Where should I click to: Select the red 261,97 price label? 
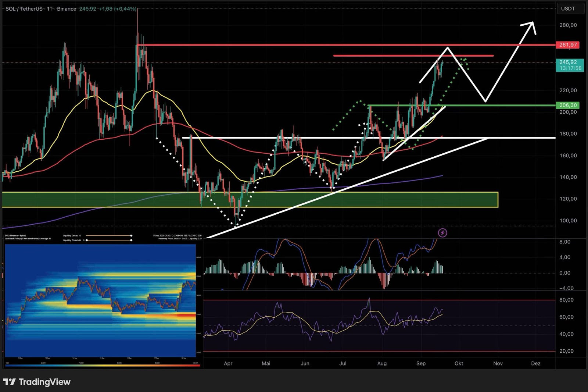pos(568,45)
